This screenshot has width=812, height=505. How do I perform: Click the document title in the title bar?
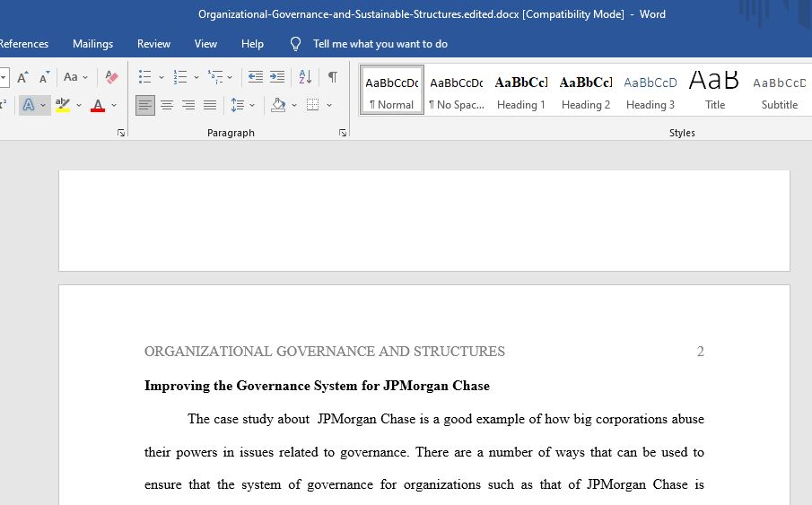(x=432, y=14)
